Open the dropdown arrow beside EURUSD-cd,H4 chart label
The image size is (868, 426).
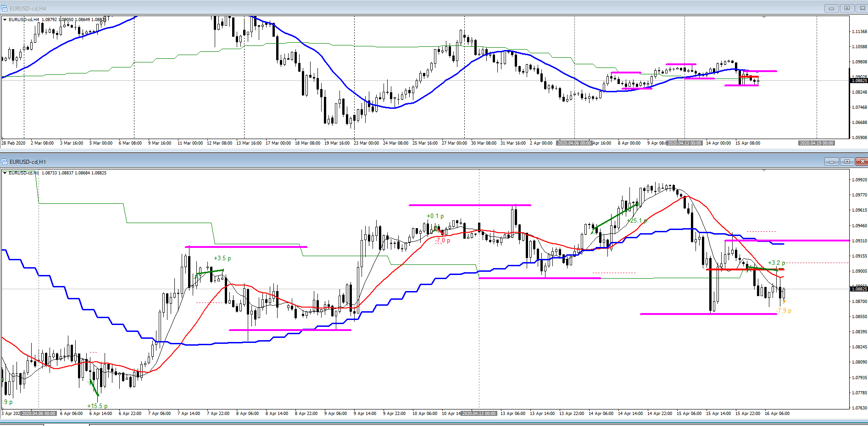(x=5, y=20)
